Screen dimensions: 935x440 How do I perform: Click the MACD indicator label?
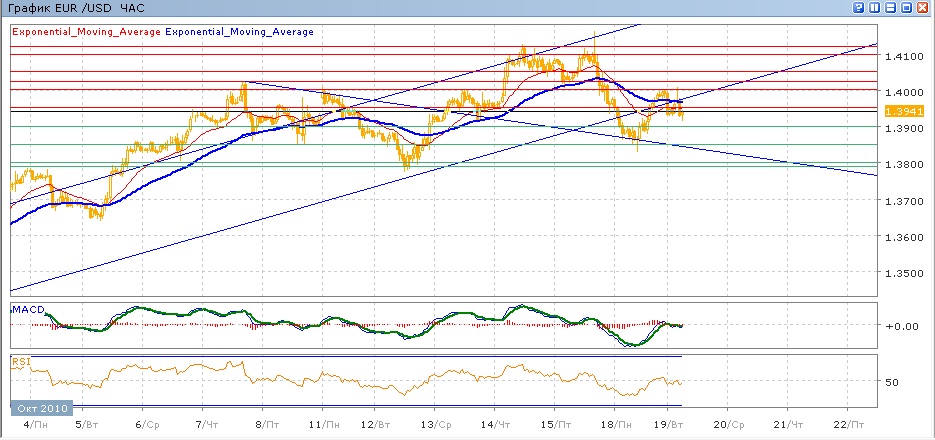pos(28,310)
